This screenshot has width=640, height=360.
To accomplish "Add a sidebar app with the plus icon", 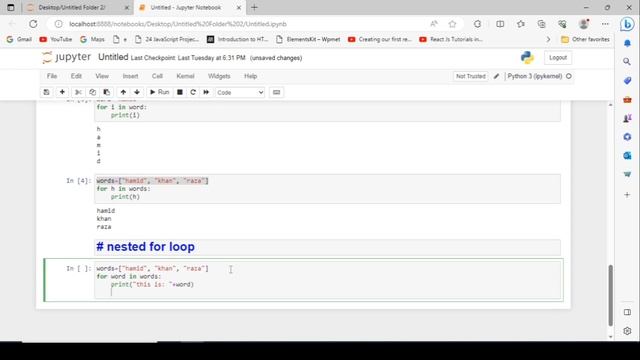I will pyautogui.click(x=627, y=195).
